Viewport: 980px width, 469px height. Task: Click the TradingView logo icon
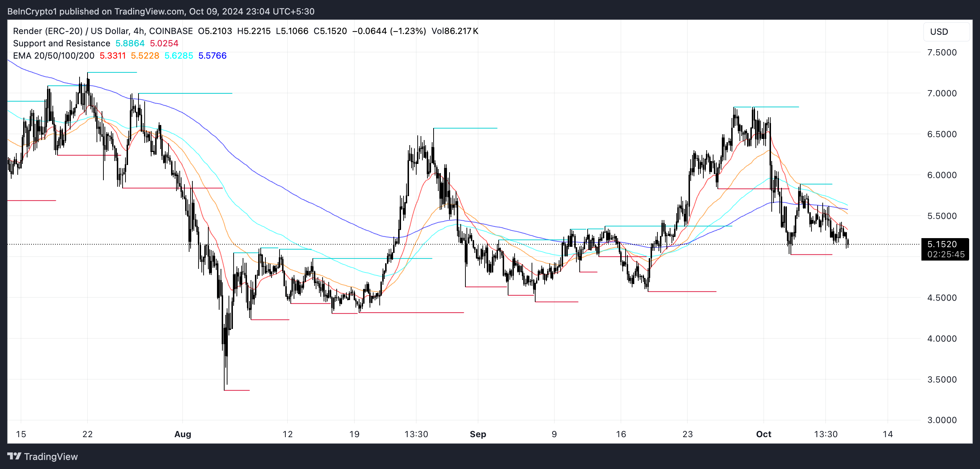(x=14, y=456)
